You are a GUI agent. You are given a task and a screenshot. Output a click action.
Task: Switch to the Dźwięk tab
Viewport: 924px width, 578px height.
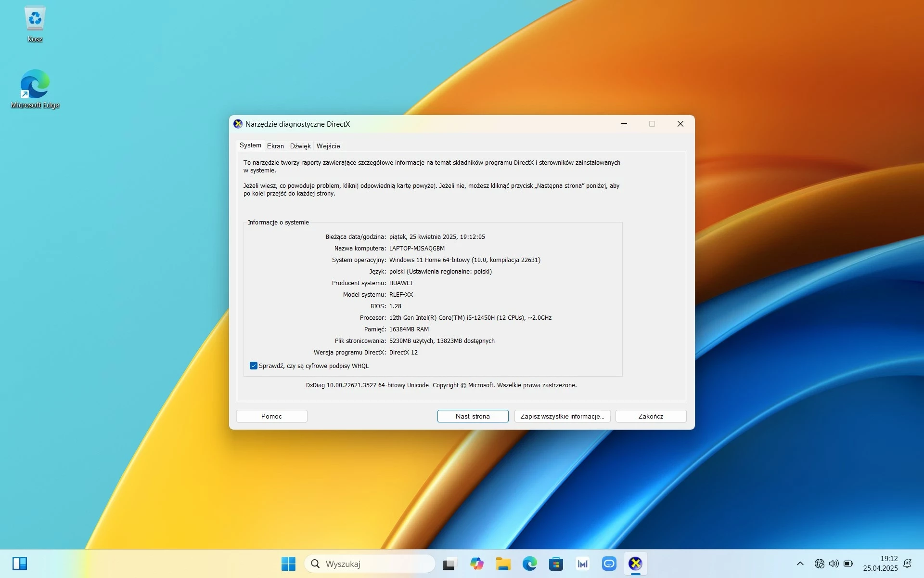click(x=300, y=146)
